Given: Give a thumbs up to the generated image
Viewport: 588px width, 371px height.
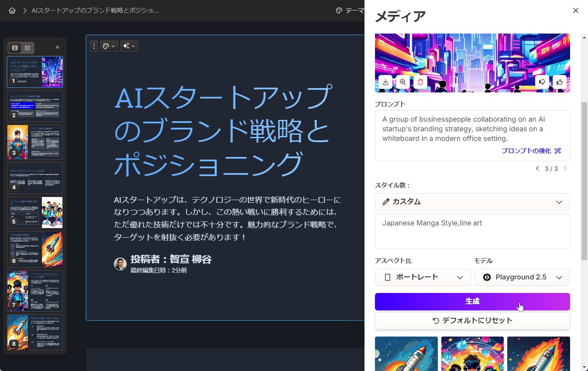Looking at the screenshot, I should pos(559,82).
